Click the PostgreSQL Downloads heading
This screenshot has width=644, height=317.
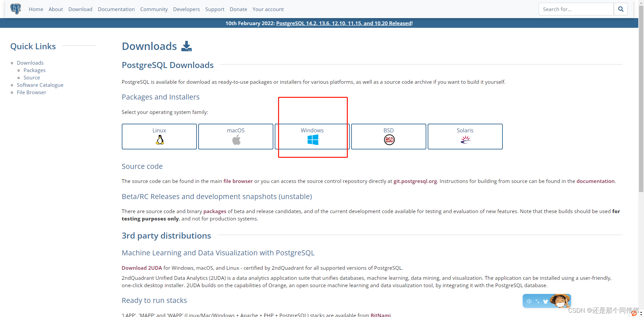click(x=168, y=65)
